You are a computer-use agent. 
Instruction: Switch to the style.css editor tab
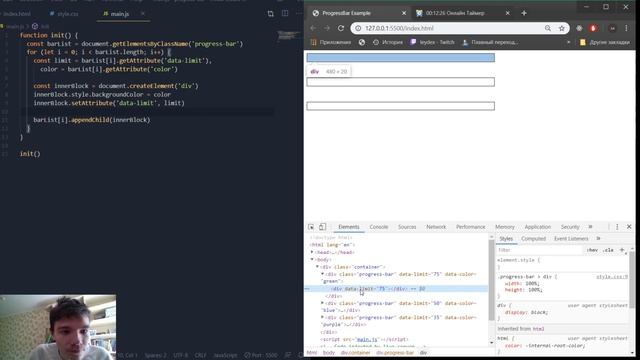click(64, 13)
